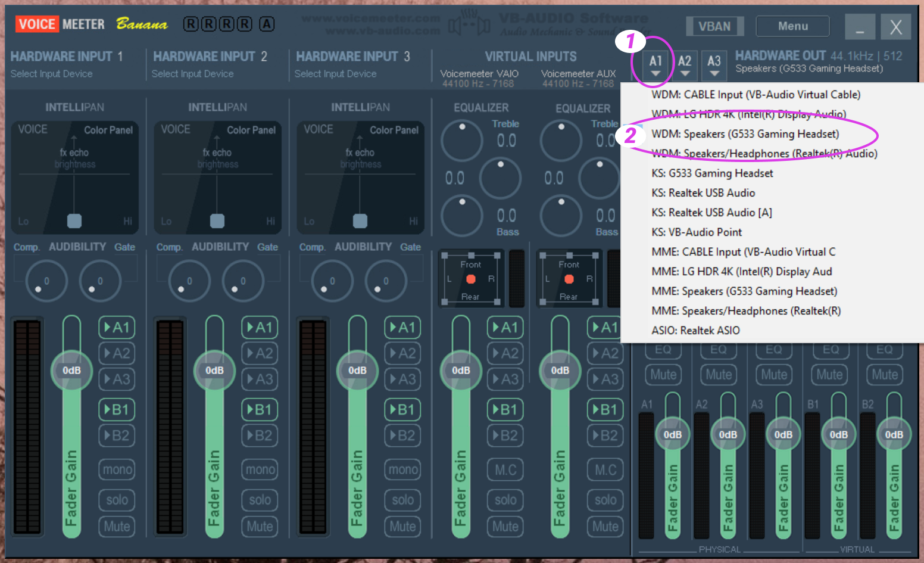Toggle solo on Hardware Input 2
Image resolution: width=924 pixels, height=563 pixels.
260,500
